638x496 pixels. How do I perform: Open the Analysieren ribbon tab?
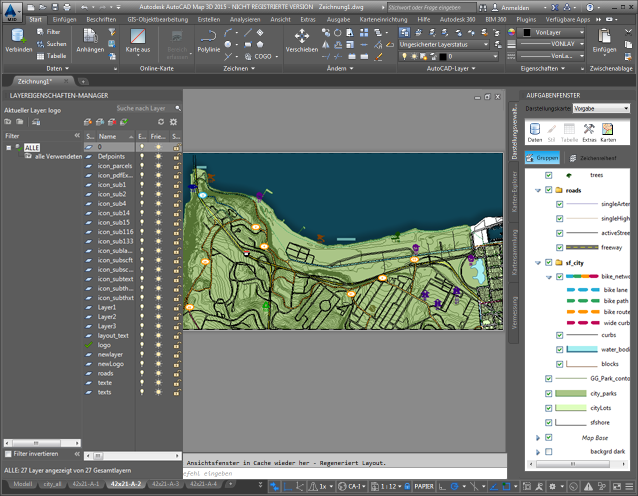244,19
